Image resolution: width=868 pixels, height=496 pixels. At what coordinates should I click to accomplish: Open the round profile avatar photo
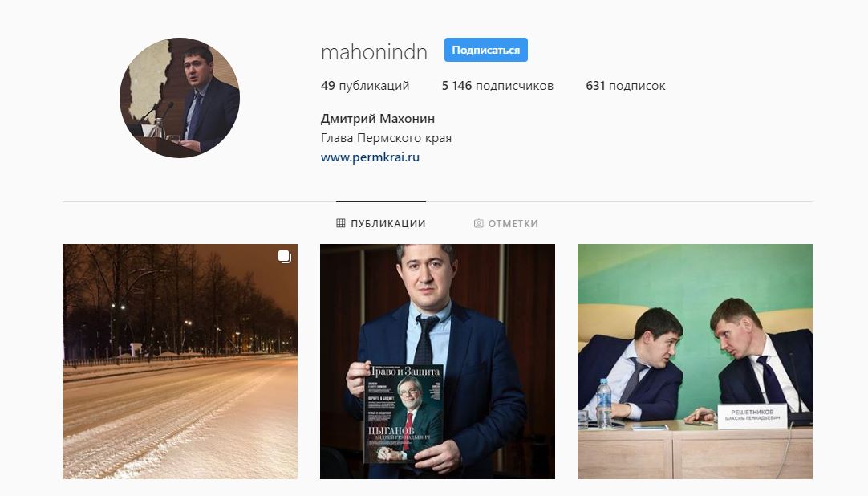coord(180,97)
